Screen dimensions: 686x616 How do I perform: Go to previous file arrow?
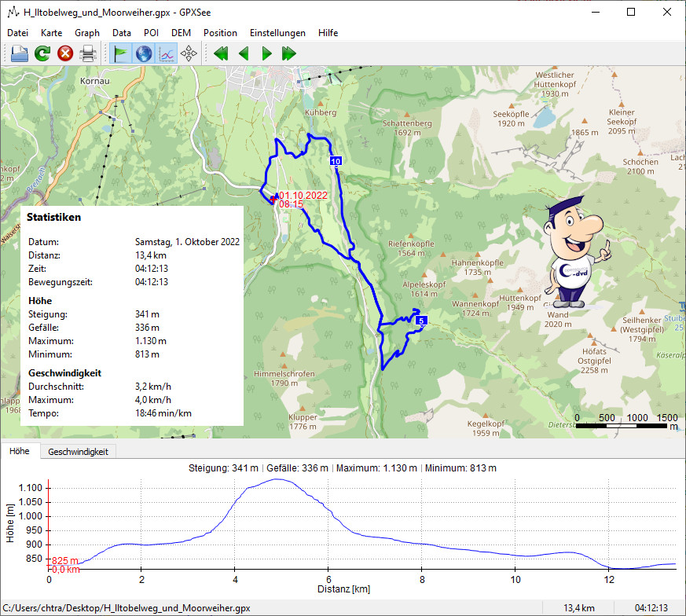tap(244, 53)
